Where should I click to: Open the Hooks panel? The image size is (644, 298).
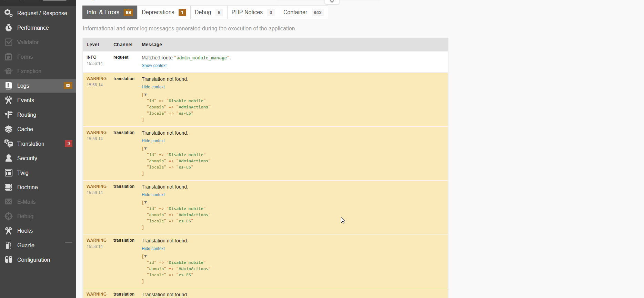pos(38,231)
